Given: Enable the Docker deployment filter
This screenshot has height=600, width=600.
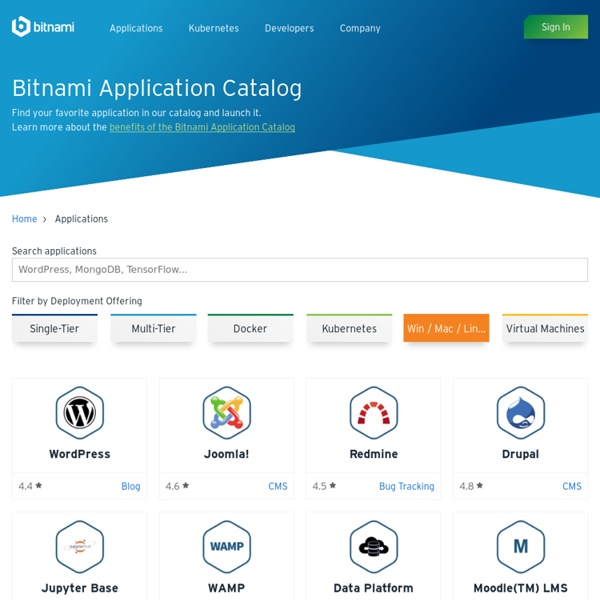Looking at the screenshot, I should point(250,328).
